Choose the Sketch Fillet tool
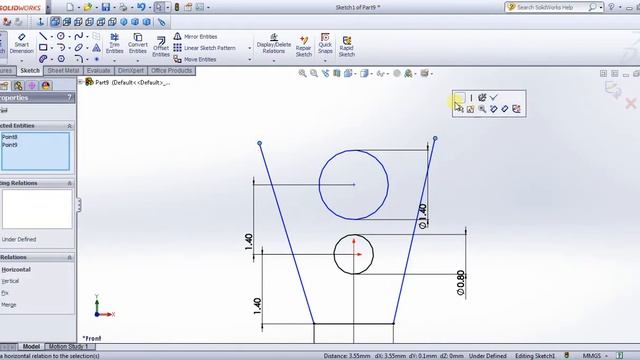640x360 pixels. point(79,59)
